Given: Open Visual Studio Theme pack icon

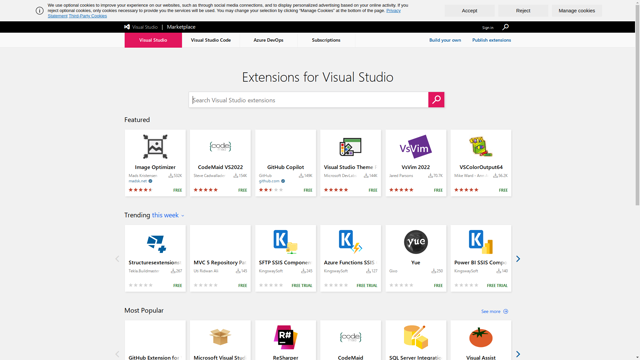Looking at the screenshot, I should [x=350, y=147].
